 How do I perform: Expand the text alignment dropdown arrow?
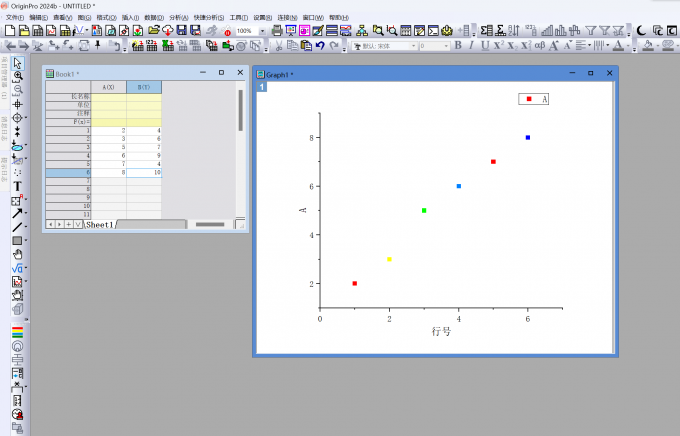point(589,45)
